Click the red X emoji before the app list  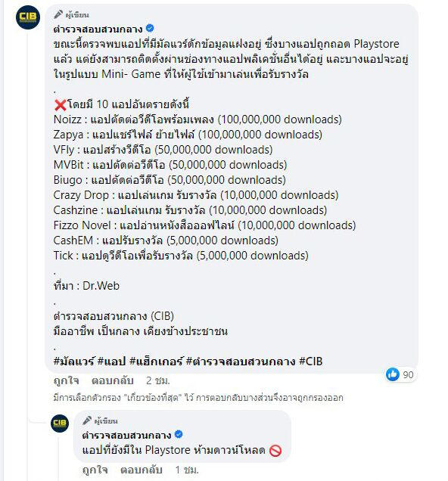click(x=60, y=105)
